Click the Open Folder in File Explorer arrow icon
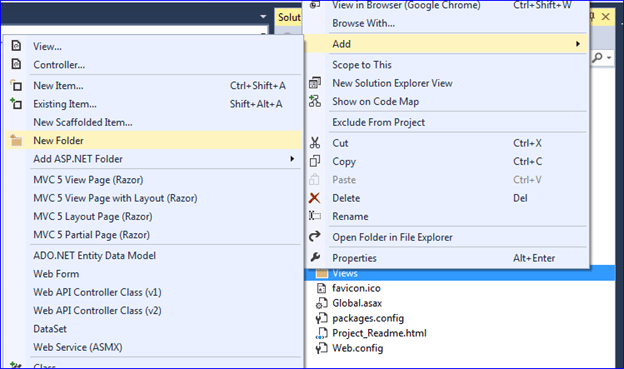Viewport: 624px width, 369px height. coord(315,236)
